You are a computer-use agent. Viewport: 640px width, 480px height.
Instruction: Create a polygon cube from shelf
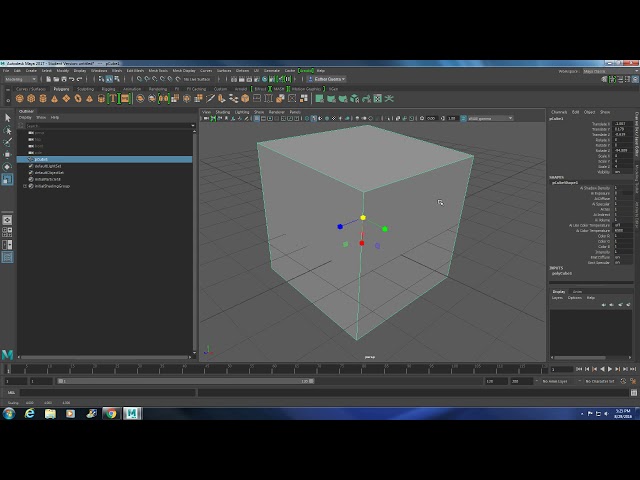tap(31, 98)
